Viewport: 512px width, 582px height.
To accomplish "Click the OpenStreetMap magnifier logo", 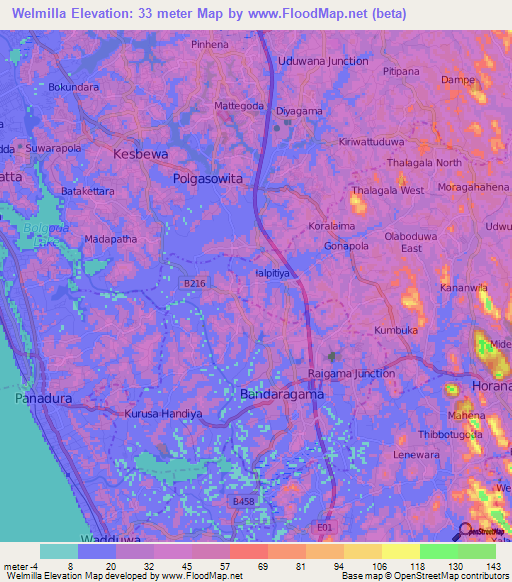I will 478,531.
